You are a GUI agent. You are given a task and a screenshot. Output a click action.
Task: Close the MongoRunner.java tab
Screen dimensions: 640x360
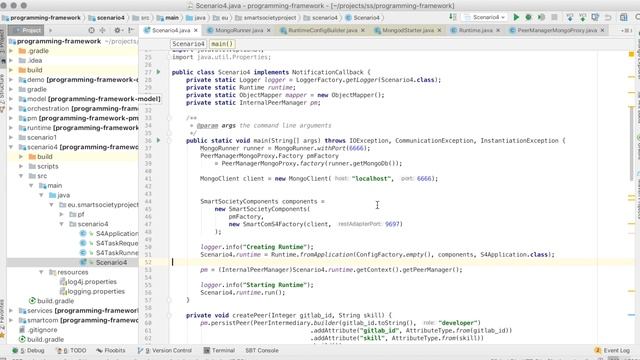269,30
